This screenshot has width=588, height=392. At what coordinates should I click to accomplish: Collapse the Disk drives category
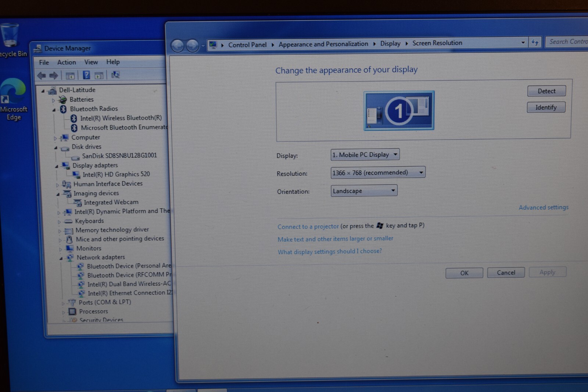[56, 148]
